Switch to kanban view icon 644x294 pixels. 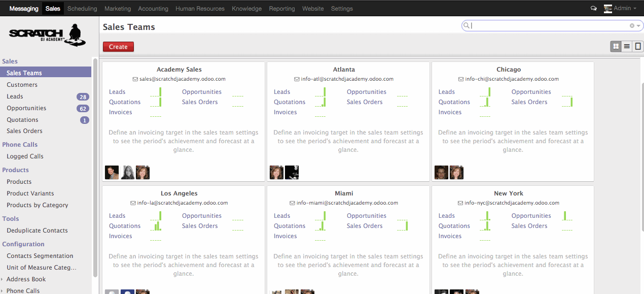point(616,46)
